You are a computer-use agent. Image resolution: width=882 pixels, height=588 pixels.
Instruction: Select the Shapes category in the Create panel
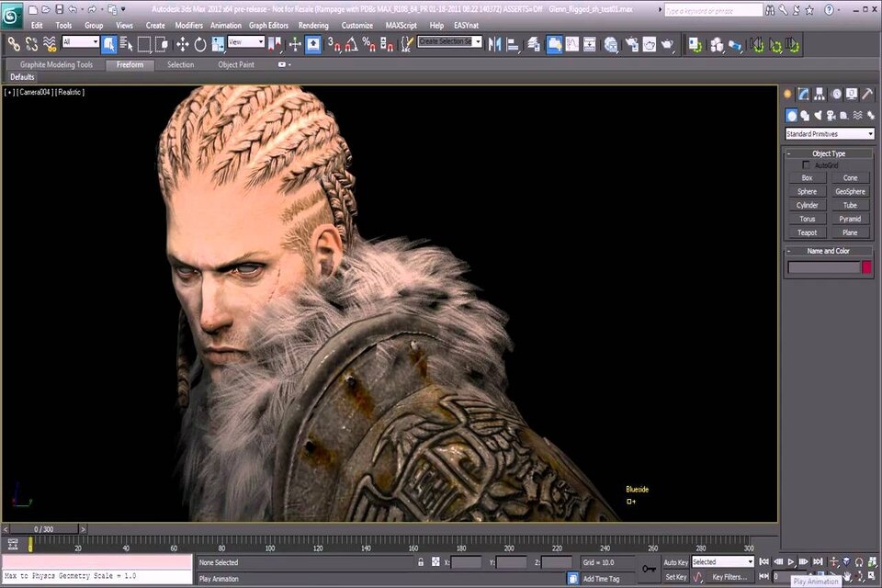pyautogui.click(x=803, y=115)
